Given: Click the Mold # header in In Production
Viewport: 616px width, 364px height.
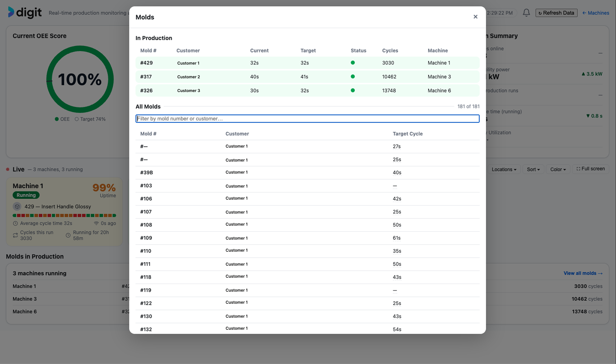Looking at the screenshot, I should click(x=148, y=51).
